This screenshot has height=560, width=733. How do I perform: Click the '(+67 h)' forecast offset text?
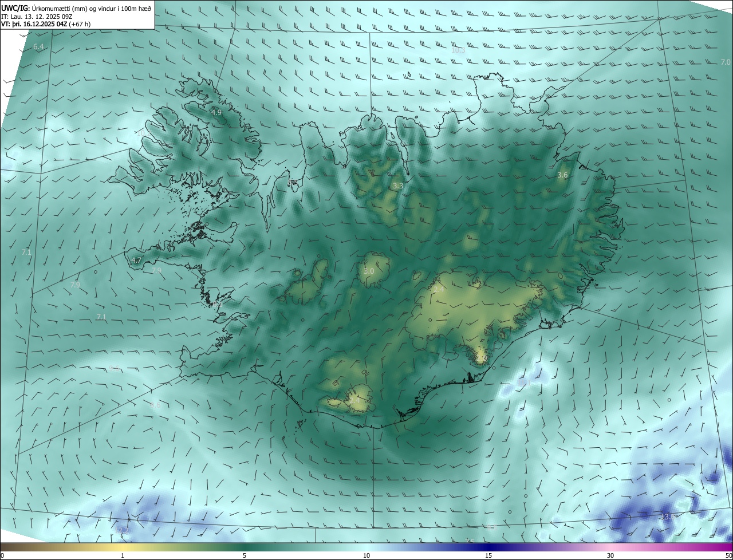[x=81, y=24]
